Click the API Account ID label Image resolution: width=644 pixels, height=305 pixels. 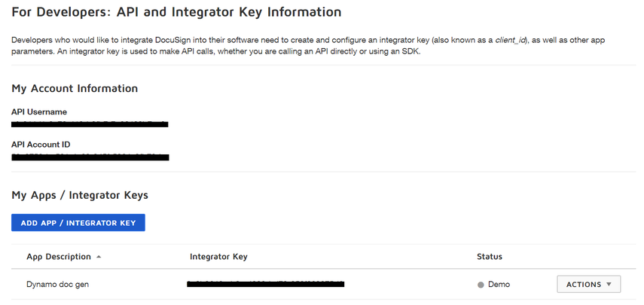click(41, 145)
